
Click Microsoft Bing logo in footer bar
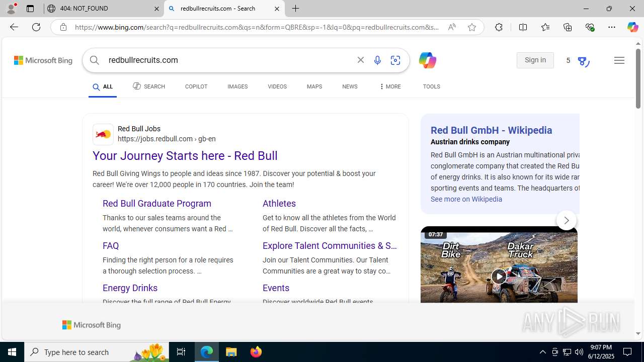92,325
